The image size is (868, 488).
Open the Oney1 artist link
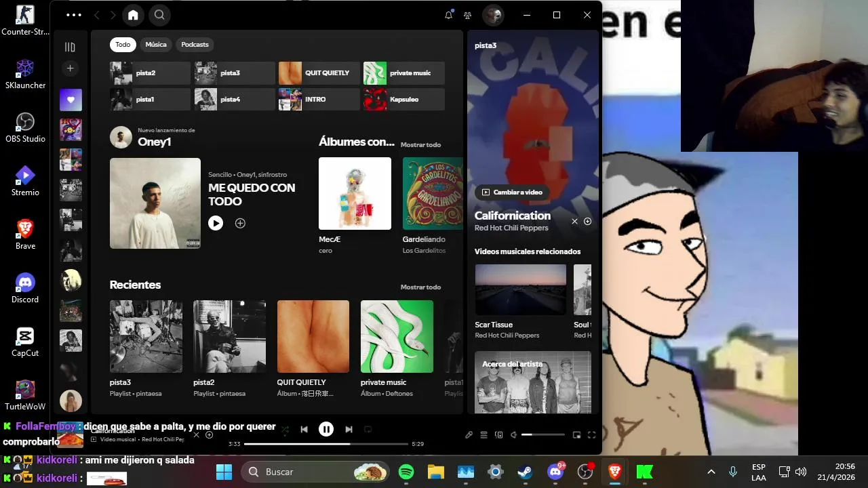click(154, 142)
